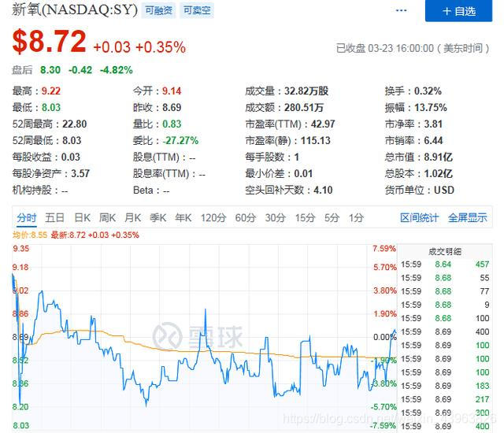Open the three-dot more options menu

click(401, 10)
